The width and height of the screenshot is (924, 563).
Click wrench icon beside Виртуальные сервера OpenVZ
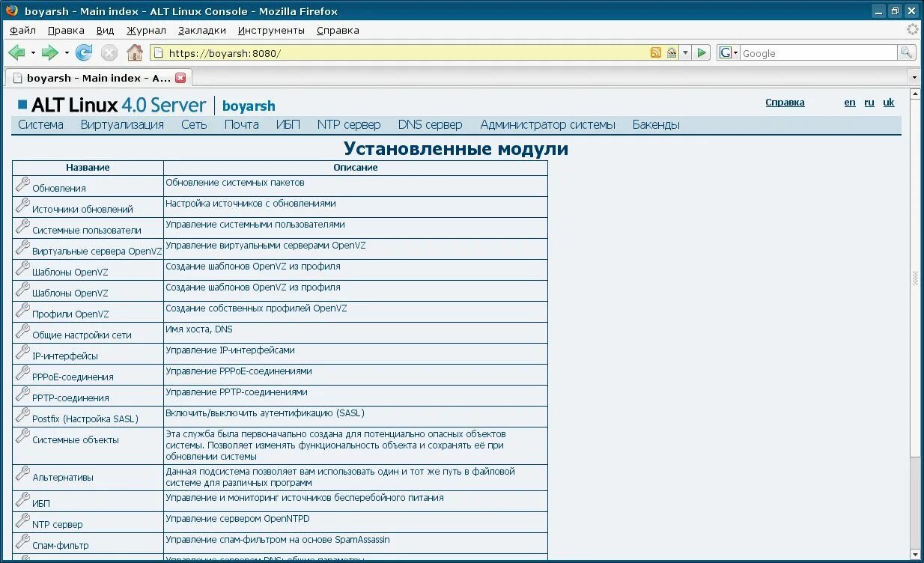pos(22,248)
